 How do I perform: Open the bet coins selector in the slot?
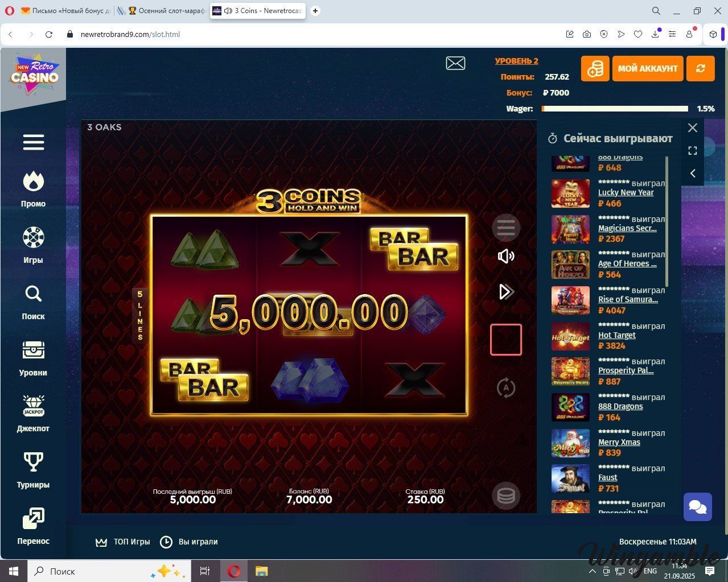[505, 496]
